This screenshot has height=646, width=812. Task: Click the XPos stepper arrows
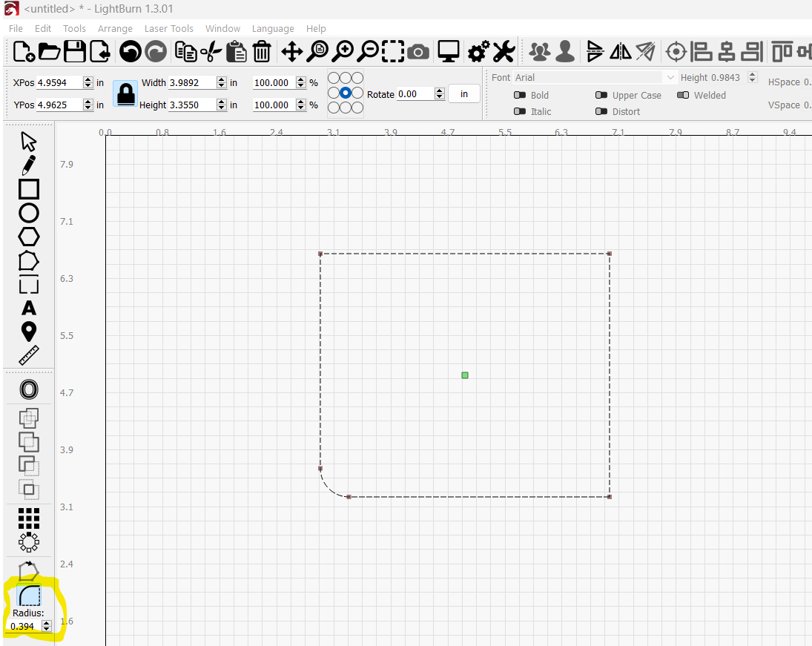point(88,82)
